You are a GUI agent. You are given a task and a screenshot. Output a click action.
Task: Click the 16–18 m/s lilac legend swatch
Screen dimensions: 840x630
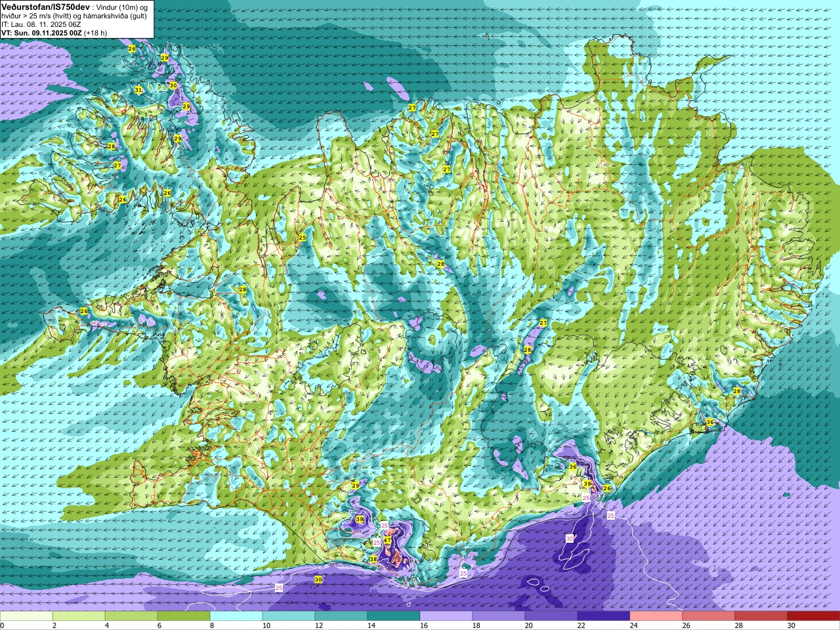tap(446, 616)
